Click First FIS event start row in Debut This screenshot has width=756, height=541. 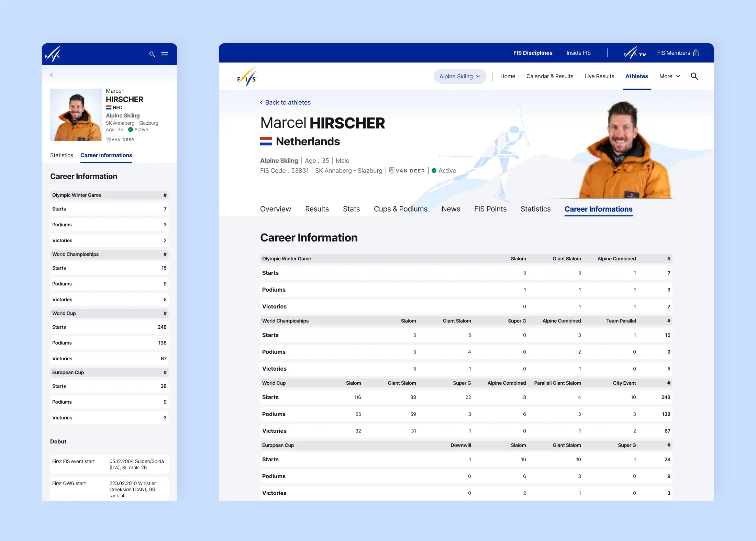tap(109, 464)
